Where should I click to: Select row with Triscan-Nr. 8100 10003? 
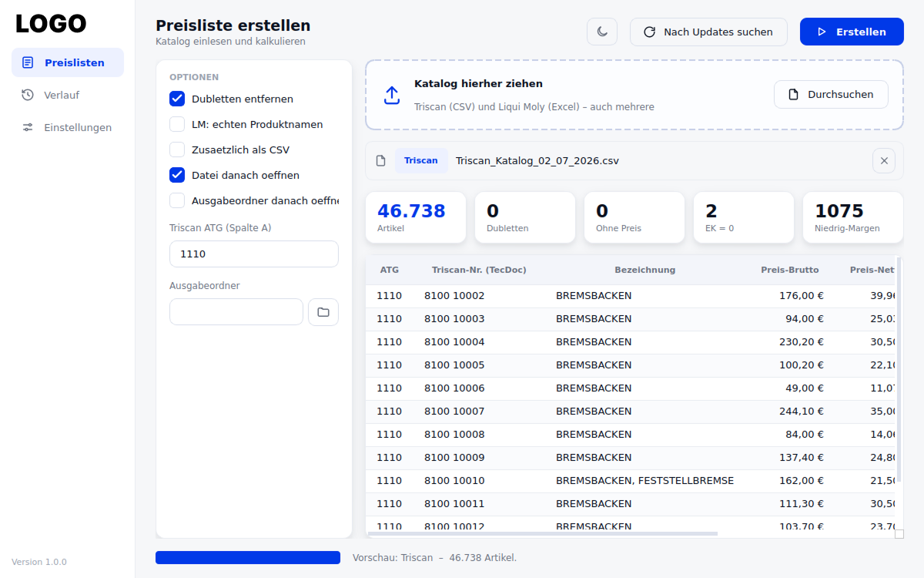[x=631, y=319]
